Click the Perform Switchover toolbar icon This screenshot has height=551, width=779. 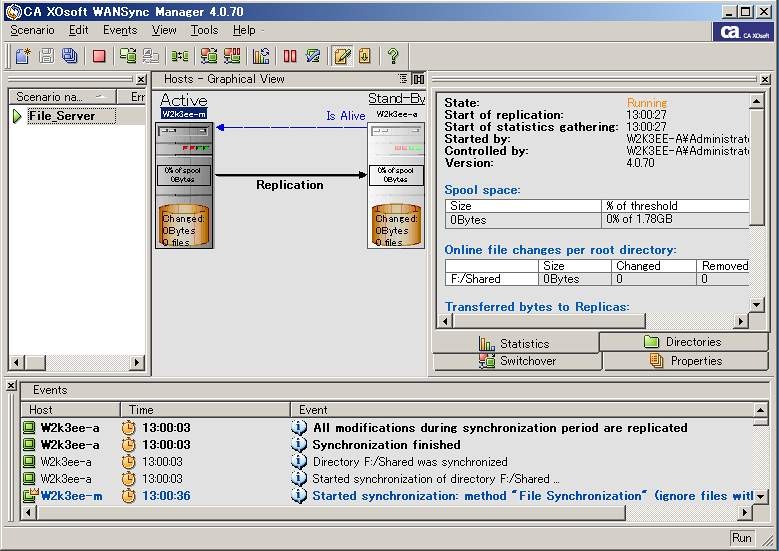209,56
